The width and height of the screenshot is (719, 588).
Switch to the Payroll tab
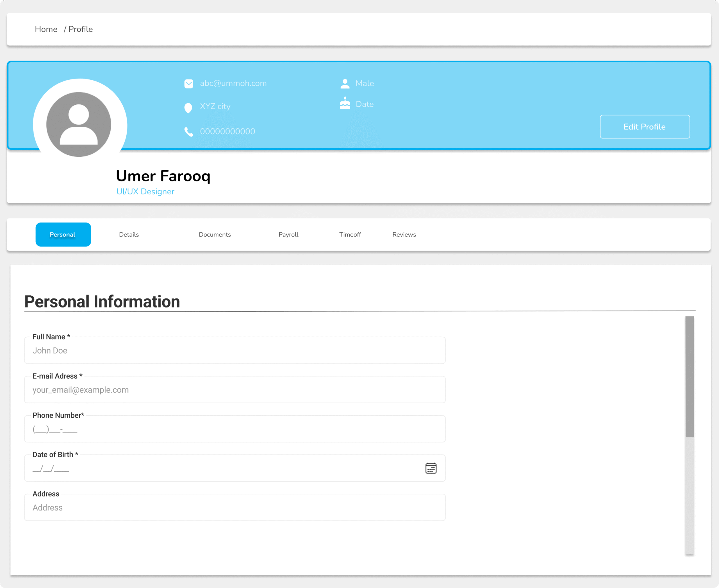(288, 234)
